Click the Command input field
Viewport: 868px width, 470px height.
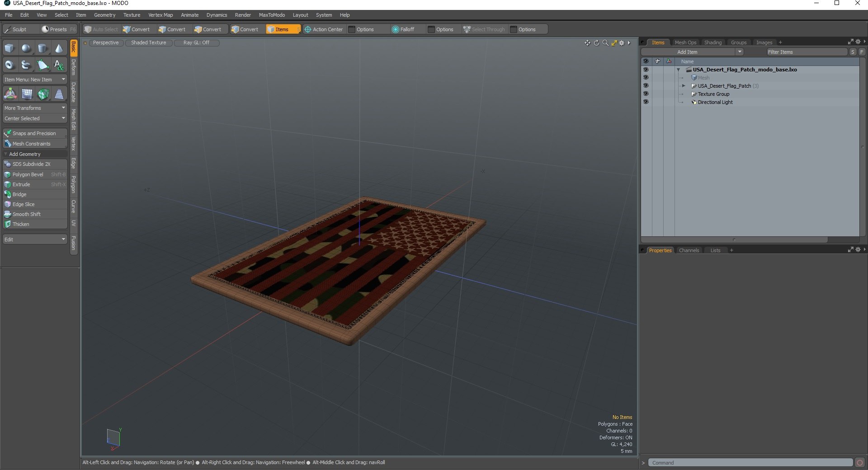point(750,463)
